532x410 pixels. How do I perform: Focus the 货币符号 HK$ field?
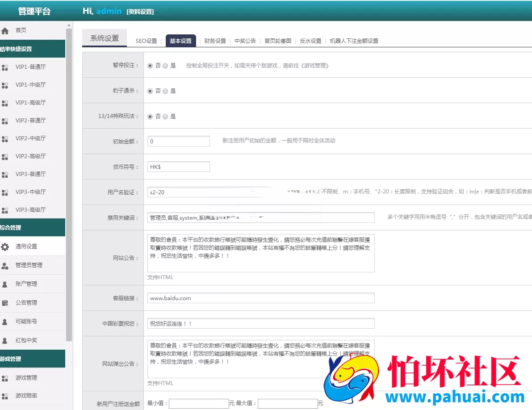(x=179, y=167)
